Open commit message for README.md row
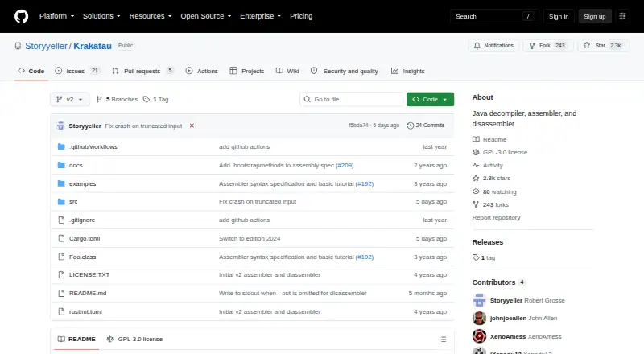This screenshot has width=644, height=354. pyautogui.click(x=293, y=293)
